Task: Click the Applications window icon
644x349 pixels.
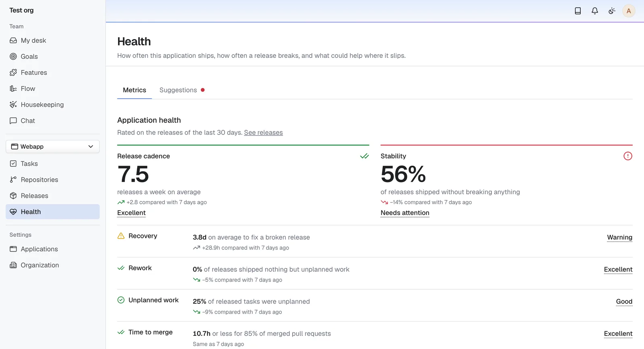Action: pyautogui.click(x=13, y=249)
